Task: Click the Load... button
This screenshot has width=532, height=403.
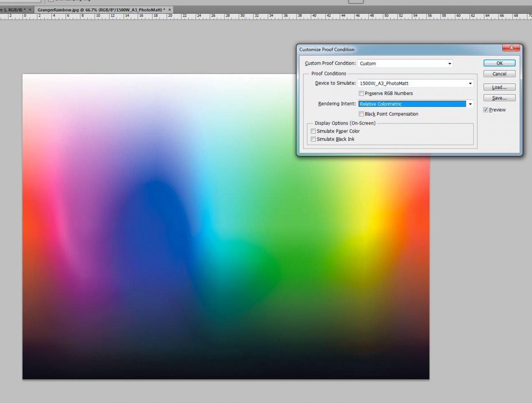Action: click(499, 87)
